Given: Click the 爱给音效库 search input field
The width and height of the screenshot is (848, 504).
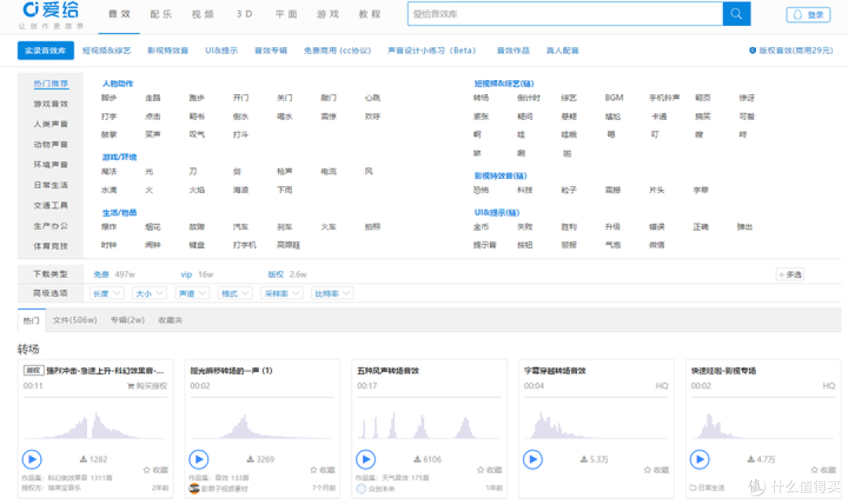Looking at the screenshot, I should [x=565, y=14].
